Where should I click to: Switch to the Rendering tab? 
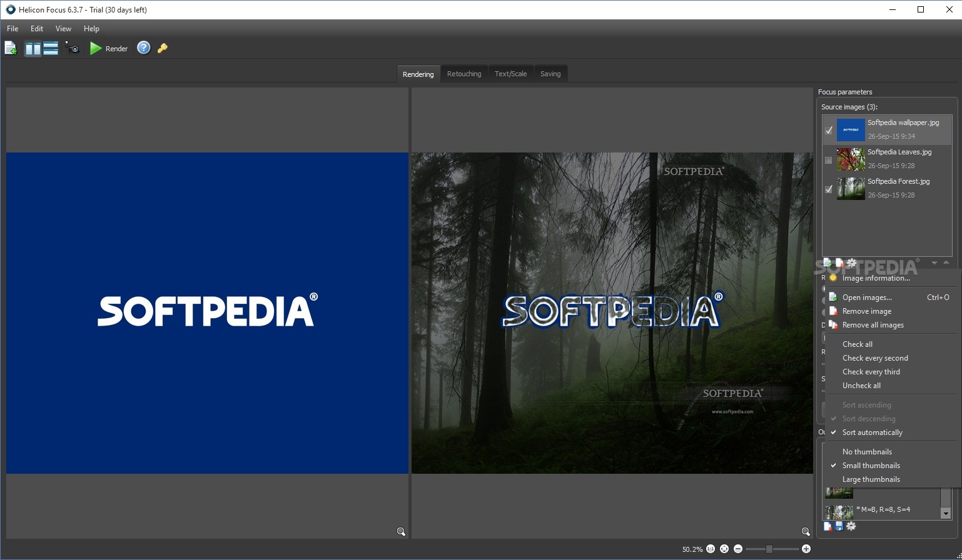[418, 74]
